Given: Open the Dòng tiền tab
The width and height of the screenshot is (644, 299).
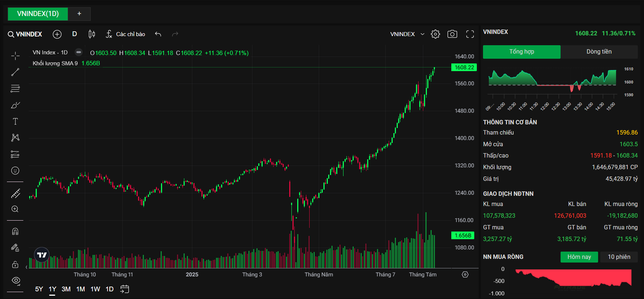Looking at the screenshot, I should tap(599, 52).
